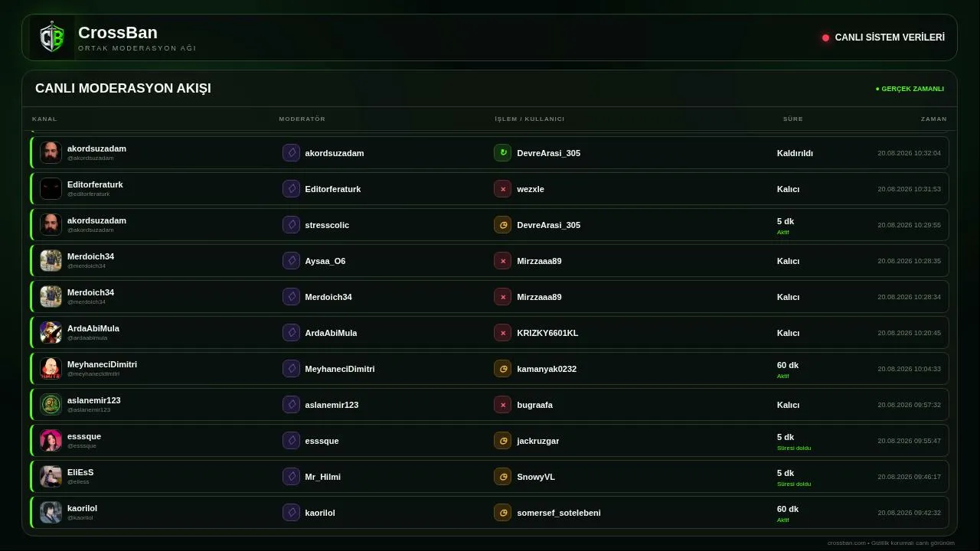Screen dimensions: 980x551
Task: Click the timeout clock icon beside kamanyak0232
Action: (x=502, y=369)
